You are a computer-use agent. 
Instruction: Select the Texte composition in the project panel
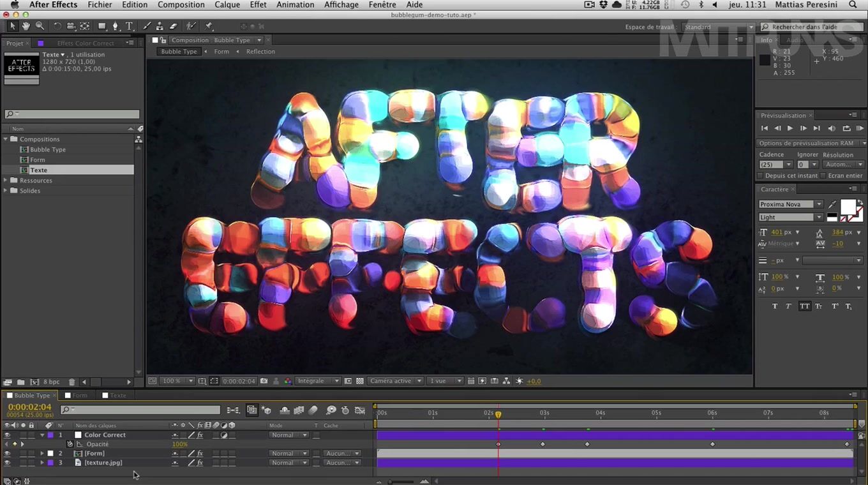(x=39, y=170)
